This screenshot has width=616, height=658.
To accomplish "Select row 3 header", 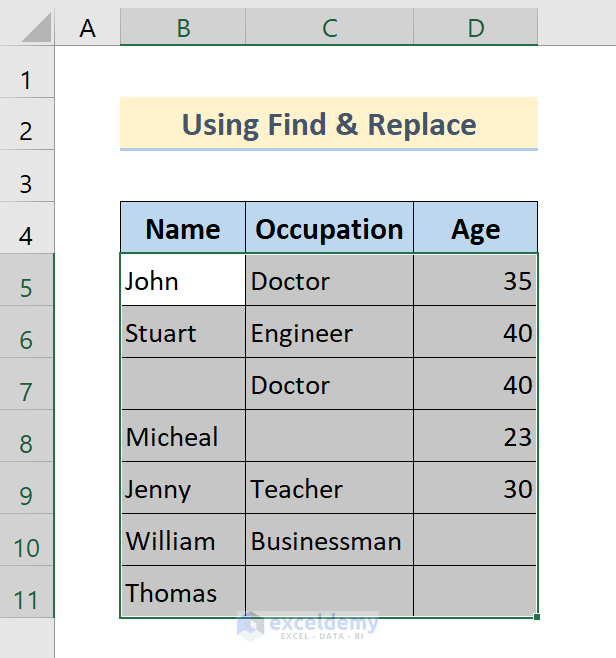I will coord(27,176).
